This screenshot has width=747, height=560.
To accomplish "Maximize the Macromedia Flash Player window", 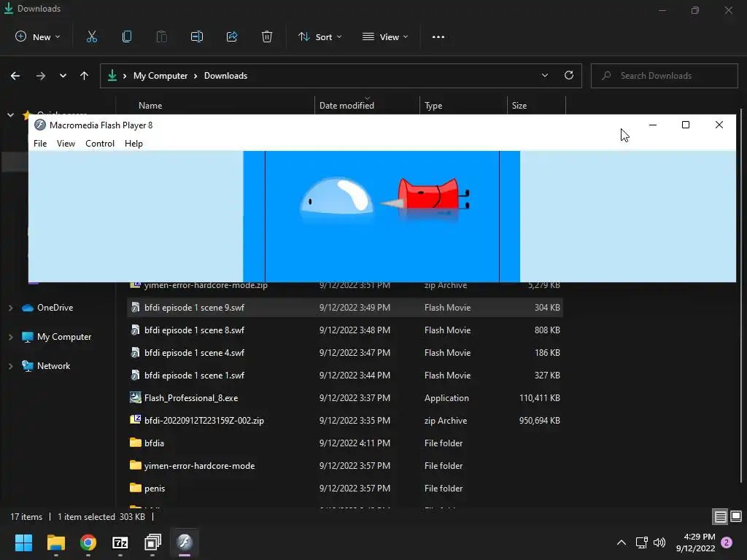I will (686, 125).
